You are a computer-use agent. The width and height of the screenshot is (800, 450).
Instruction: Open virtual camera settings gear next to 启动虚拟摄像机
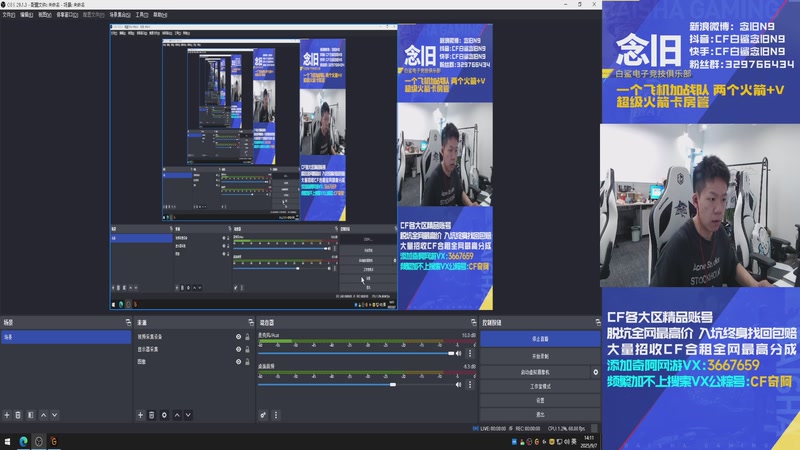point(595,372)
